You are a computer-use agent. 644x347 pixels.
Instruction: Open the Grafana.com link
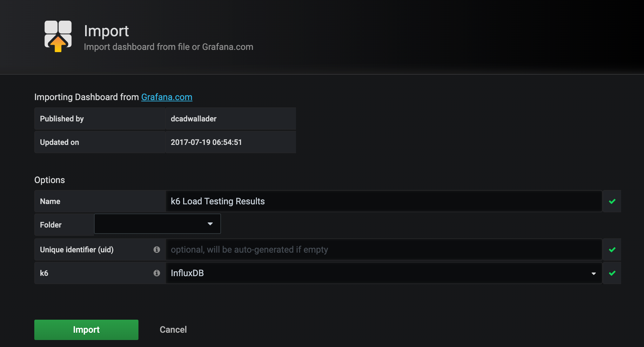pyautogui.click(x=167, y=97)
